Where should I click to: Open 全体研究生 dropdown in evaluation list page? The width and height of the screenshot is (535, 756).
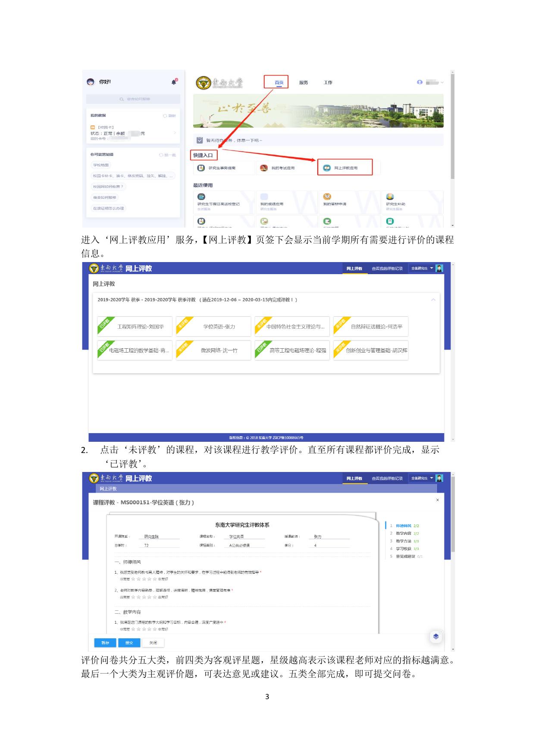[422, 269]
